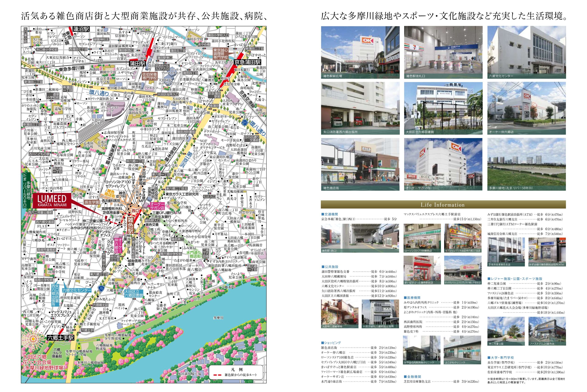The height and width of the screenshot is (392, 587).
Task: Click the Route 15 highway shield on map
Action: [101, 288]
